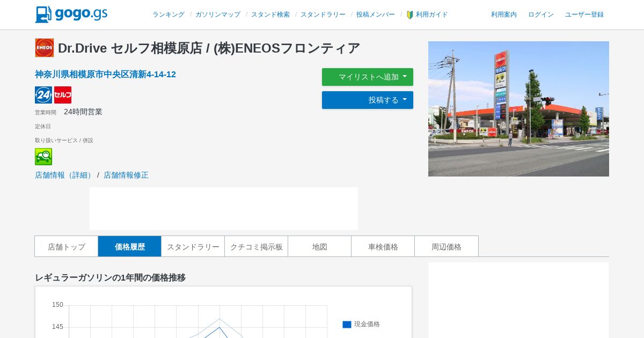
Task: Click the 24時間営業 hours text
Action: 83,112
